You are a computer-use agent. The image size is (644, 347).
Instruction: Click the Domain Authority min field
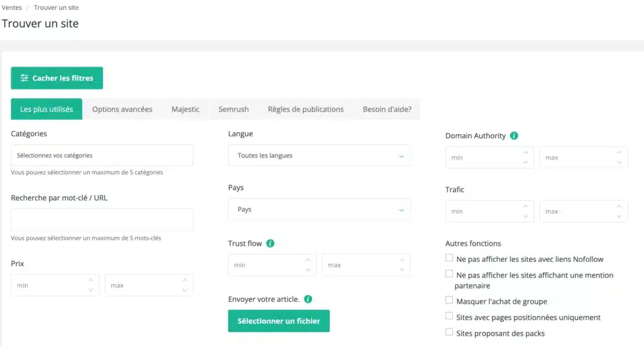click(x=489, y=157)
